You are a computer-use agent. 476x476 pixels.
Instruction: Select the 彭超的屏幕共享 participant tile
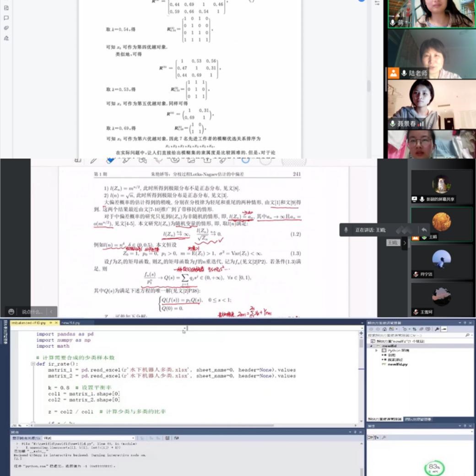tap(441, 186)
